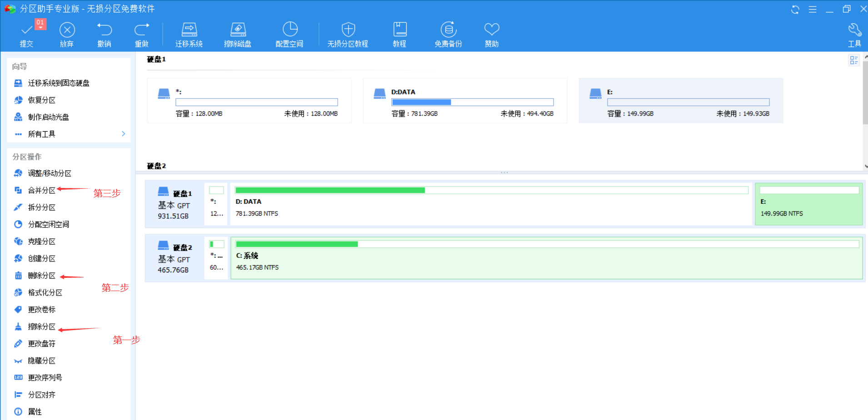Viewport: 868px width, 420px height.
Task: Click the 合并分区 merge icon in sidebar
Action: (18, 190)
